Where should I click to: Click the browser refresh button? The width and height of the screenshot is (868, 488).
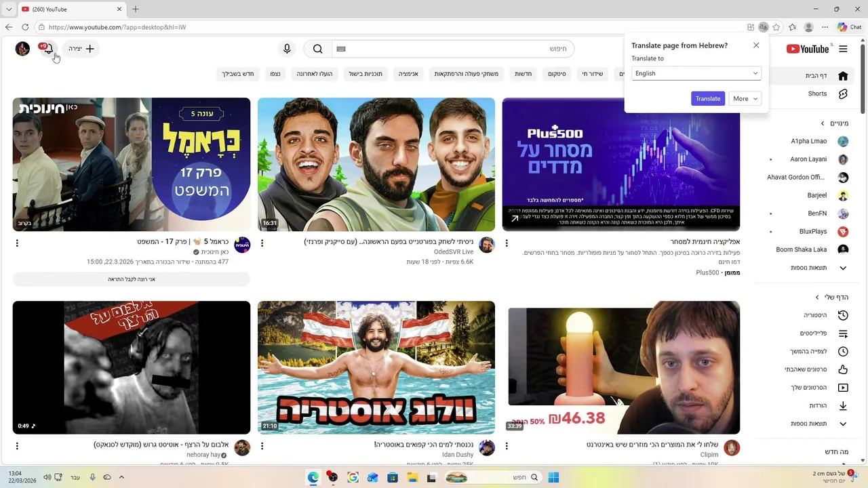pos(25,27)
